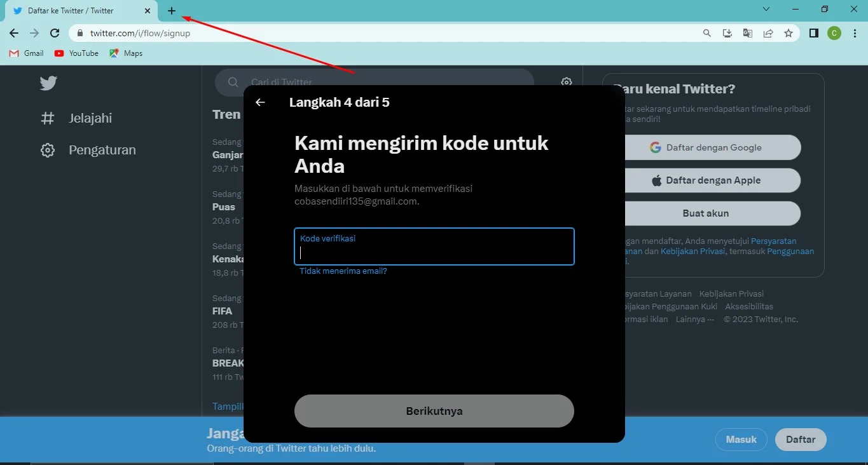Click the Tampilkan link under trends
This screenshot has height=465, width=868.
point(228,407)
